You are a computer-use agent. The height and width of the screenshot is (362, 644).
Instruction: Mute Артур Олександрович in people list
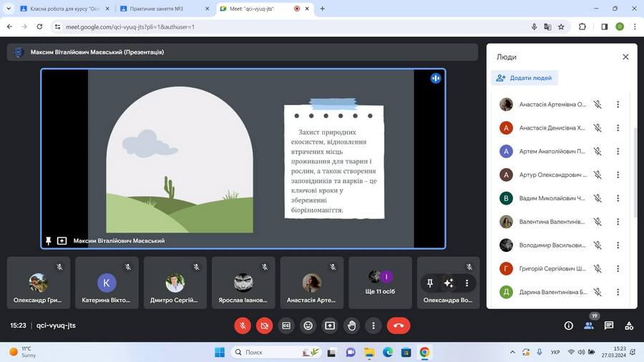click(597, 175)
